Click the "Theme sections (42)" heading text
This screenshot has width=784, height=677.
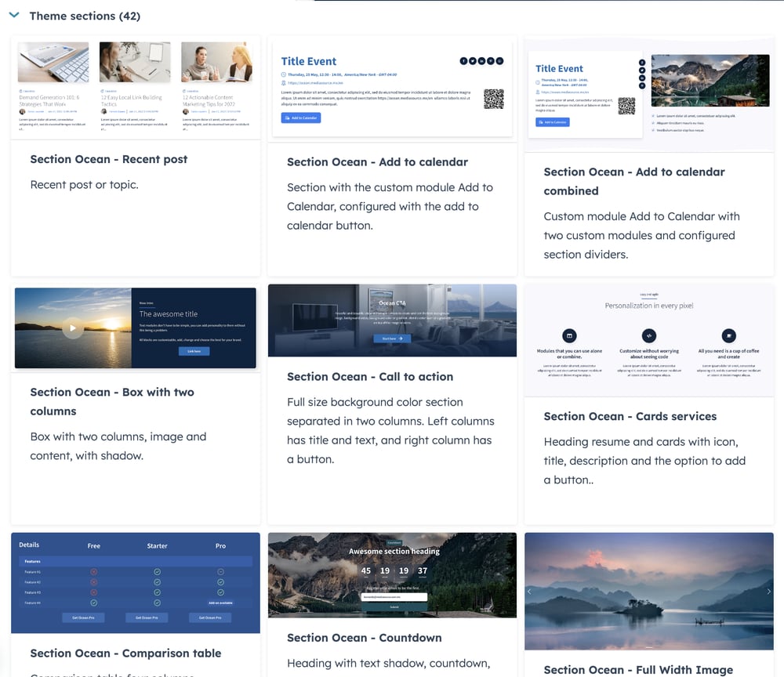click(x=85, y=16)
